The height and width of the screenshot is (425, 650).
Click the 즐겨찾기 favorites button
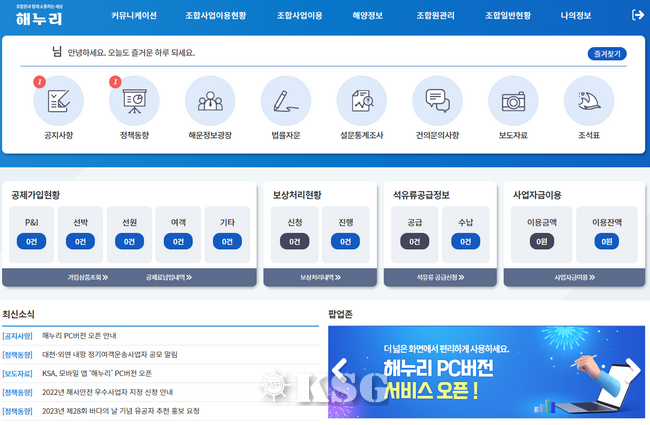point(607,54)
